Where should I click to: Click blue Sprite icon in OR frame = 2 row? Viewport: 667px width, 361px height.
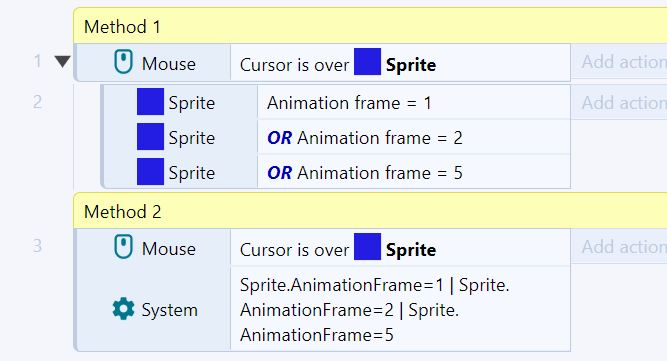(150, 136)
